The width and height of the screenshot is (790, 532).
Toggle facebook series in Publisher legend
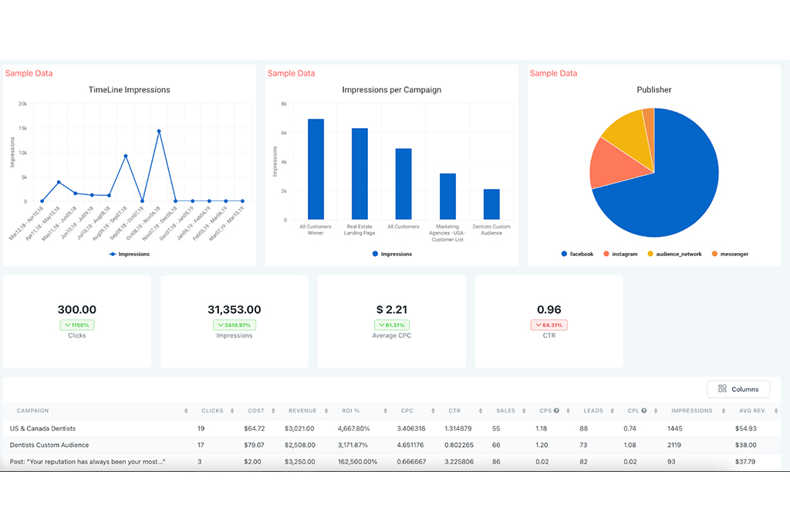pyautogui.click(x=577, y=254)
